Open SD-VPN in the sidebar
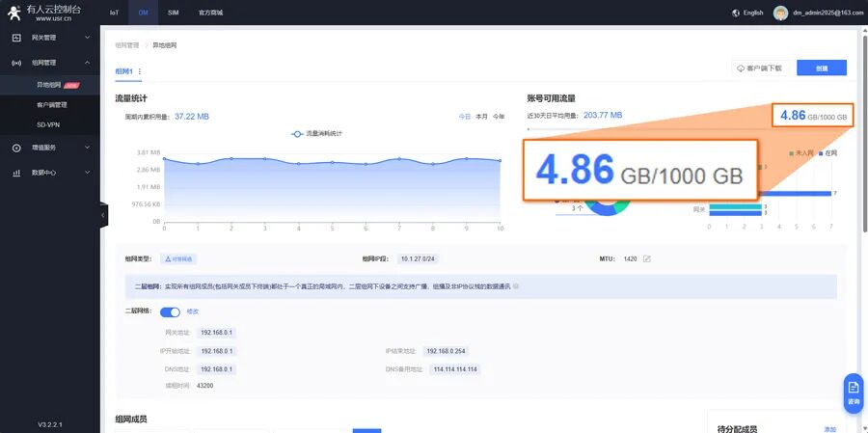Image resolution: width=868 pixels, height=433 pixels. point(49,124)
